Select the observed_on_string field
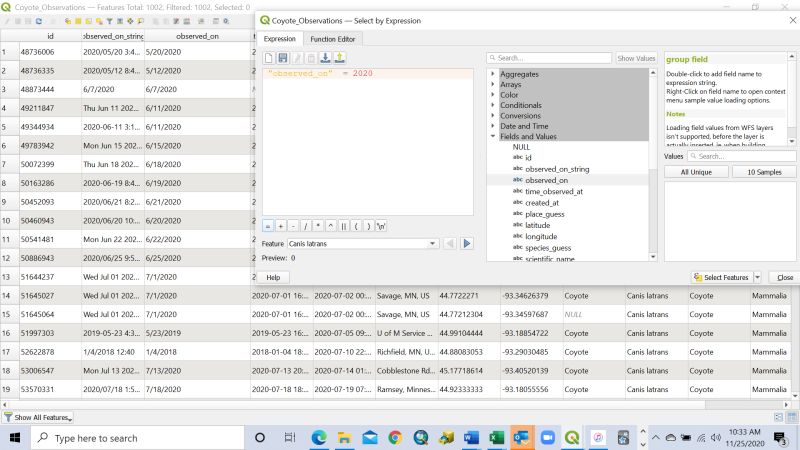Screen dimensions: 800x450 click(557, 169)
